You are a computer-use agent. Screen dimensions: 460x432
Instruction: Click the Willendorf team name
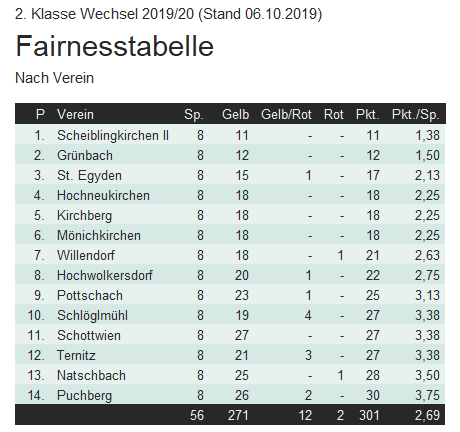(x=86, y=256)
